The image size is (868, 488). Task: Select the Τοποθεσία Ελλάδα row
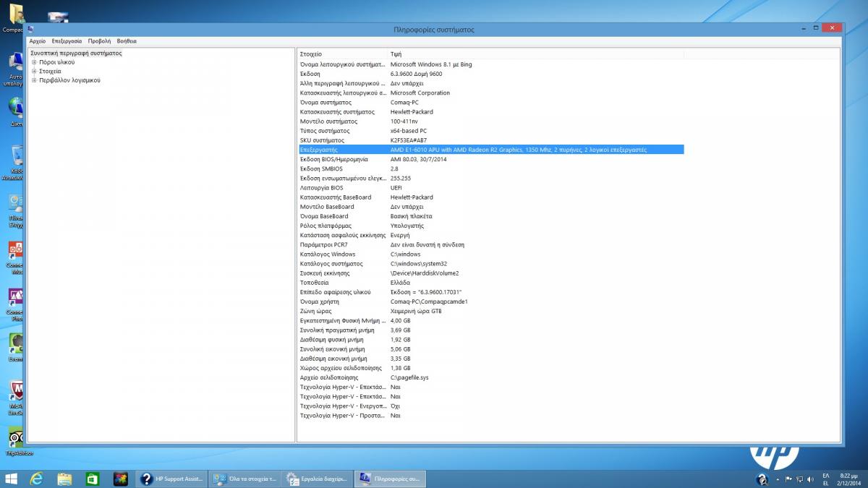pyautogui.click(x=491, y=283)
